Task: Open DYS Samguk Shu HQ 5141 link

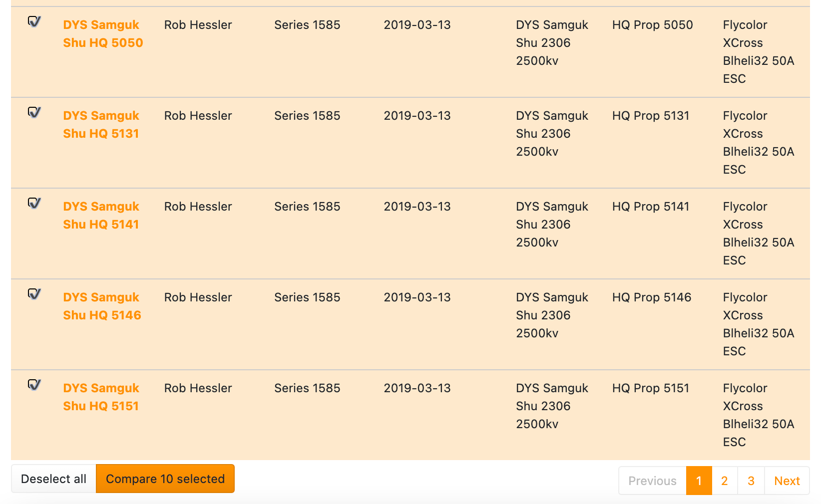Action: click(101, 216)
